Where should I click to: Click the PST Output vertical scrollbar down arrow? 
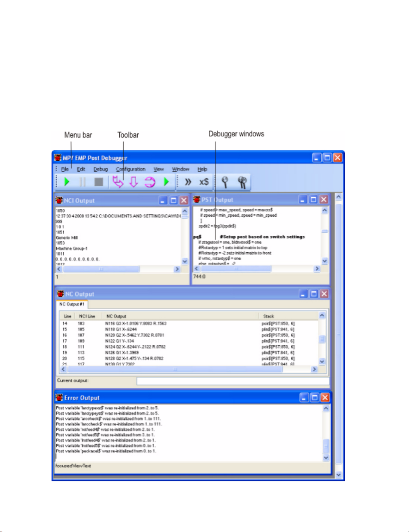coord(325,261)
